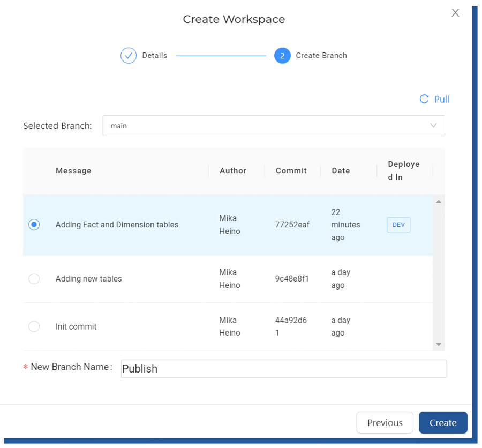The height and width of the screenshot is (448, 482).
Task: Select the Adding new tables commit radio
Action: click(34, 279)
